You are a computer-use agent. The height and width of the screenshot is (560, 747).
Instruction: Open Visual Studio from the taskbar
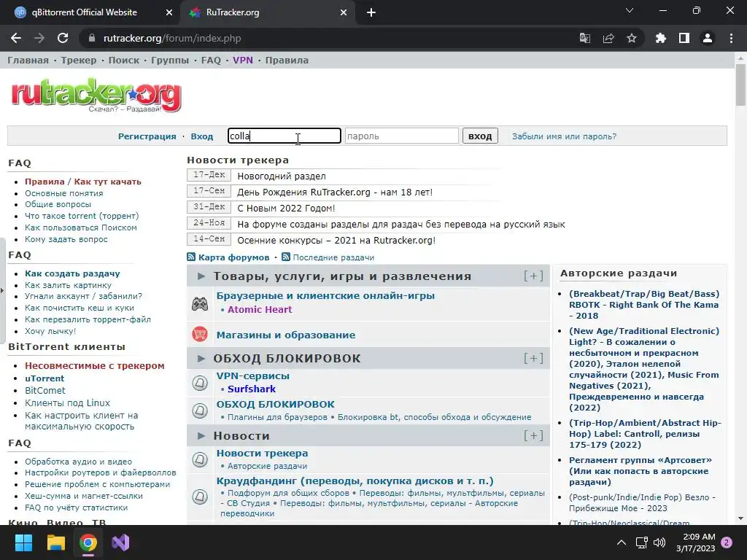[120, 542]
